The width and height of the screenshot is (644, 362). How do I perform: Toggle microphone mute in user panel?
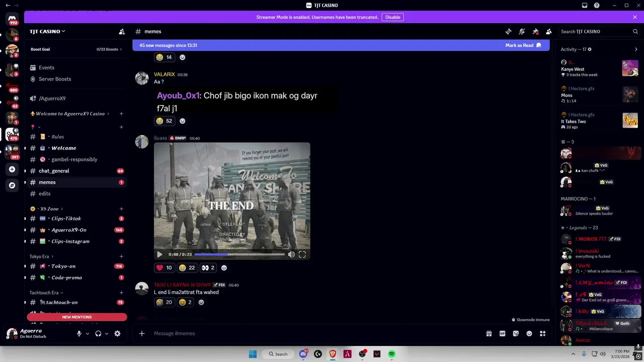79,333
